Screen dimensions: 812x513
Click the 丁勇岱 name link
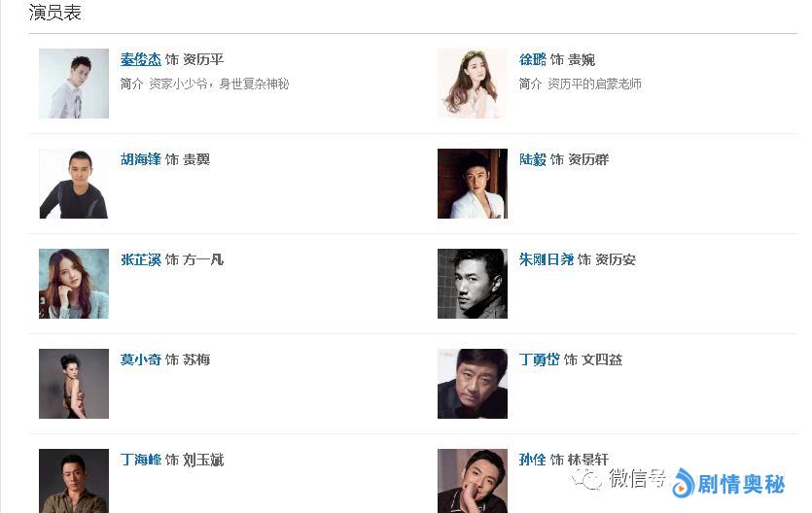coord(540,359)
